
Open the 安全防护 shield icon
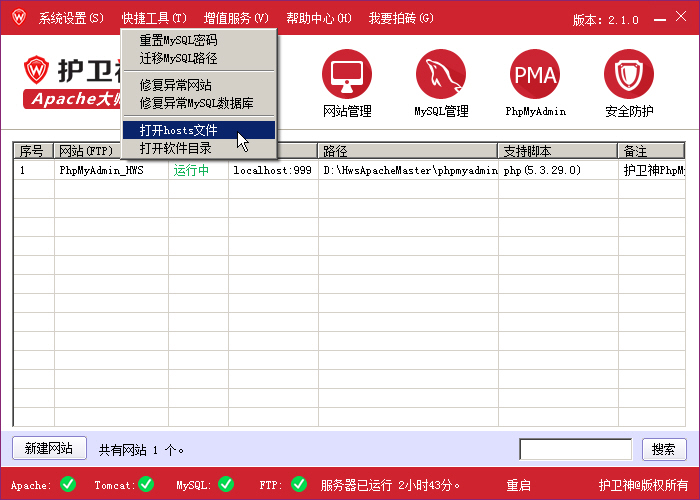click(x=629, y=74)
